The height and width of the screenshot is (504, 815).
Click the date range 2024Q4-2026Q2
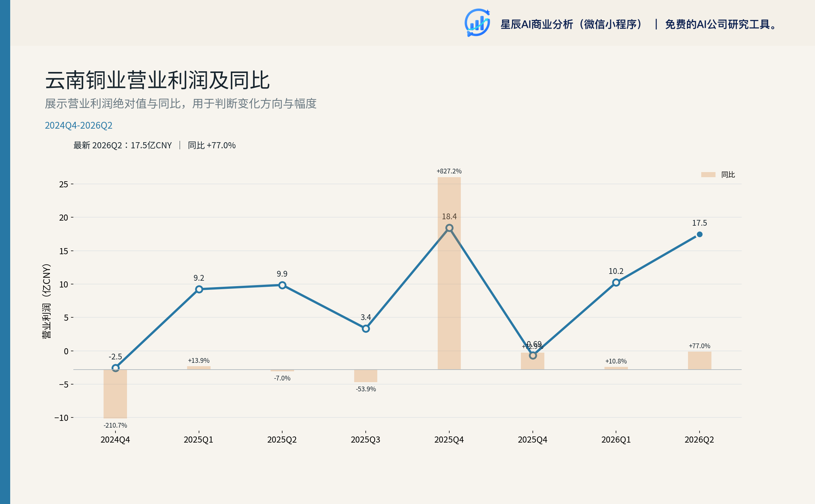(x=78, y=125)
